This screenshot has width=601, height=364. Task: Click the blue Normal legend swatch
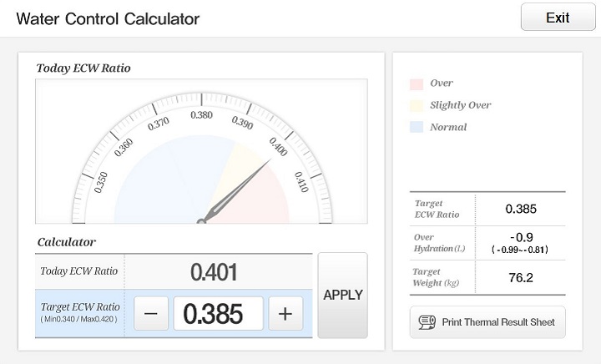[416, 127]
